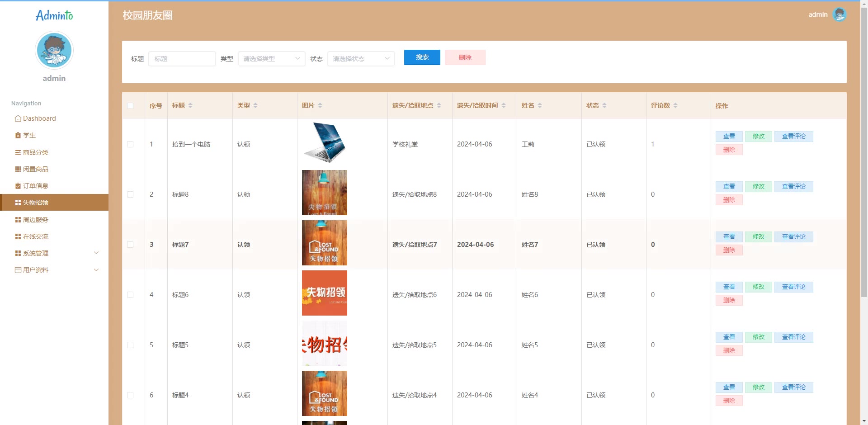Click the 闲置商品 grid icon
This screenshot has width=868, height=425.
coord(18,169)
